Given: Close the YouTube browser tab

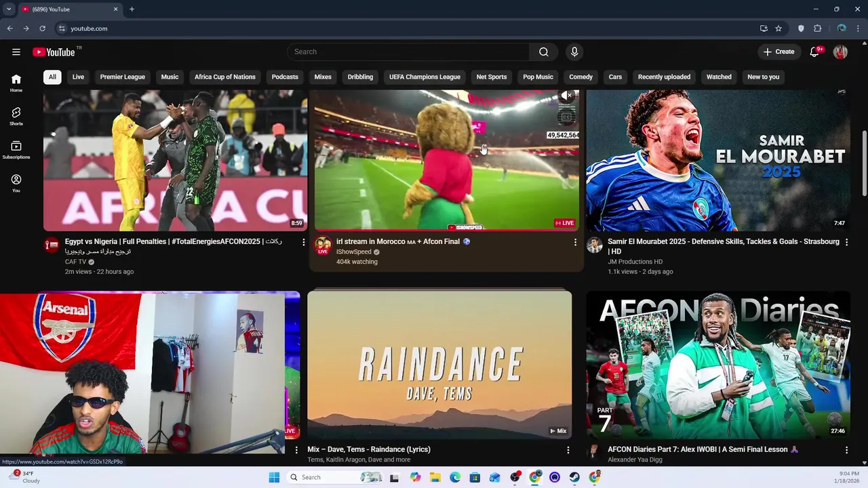Looking at the screenshot, I should point(115,9).
